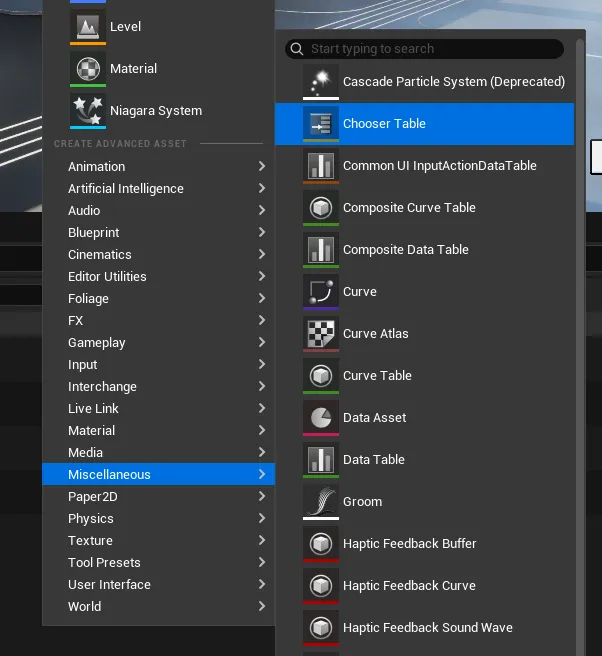
Task: Click the Curve Table cube icon
Action: (x=321, y=376)
